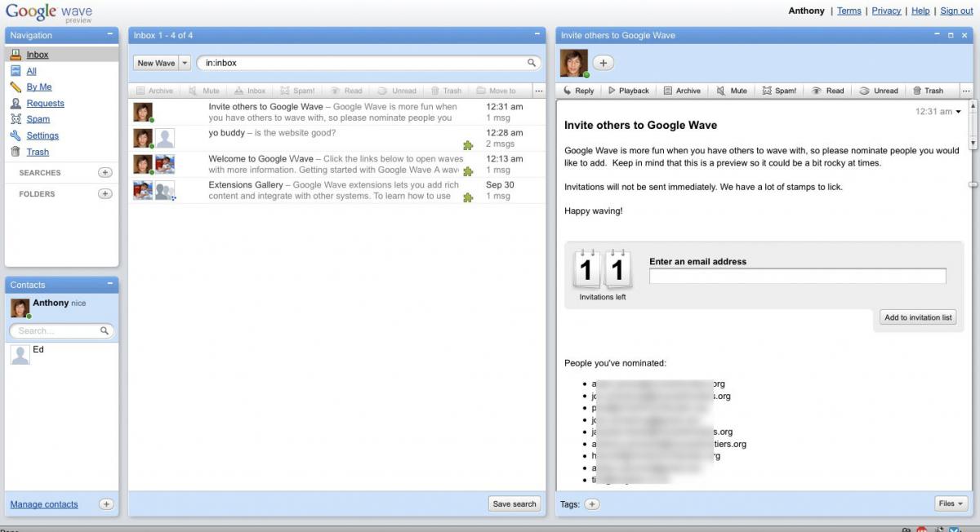Click the Google Wave logo
Screen dimensions: 980x532
(48, 13)
